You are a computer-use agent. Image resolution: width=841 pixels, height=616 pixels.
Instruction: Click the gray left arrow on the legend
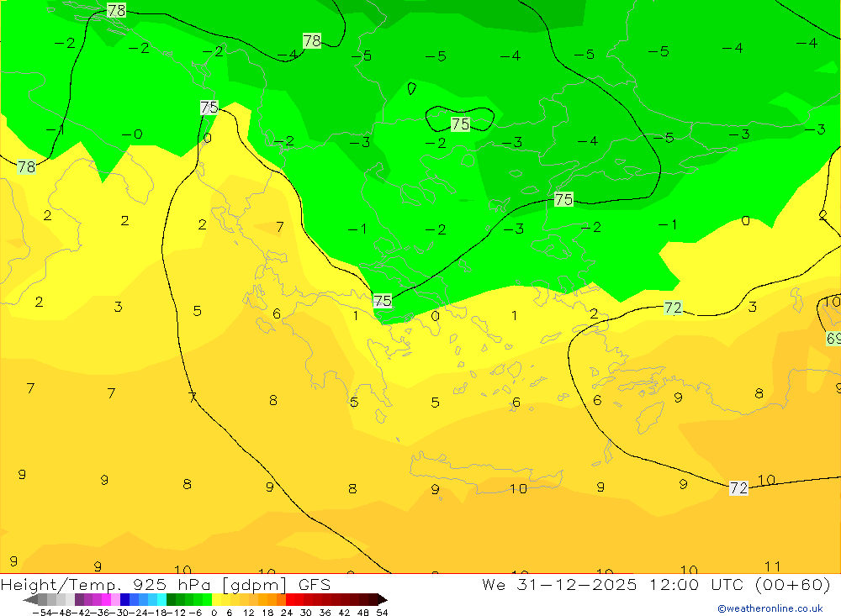click(x=30, y=600)
